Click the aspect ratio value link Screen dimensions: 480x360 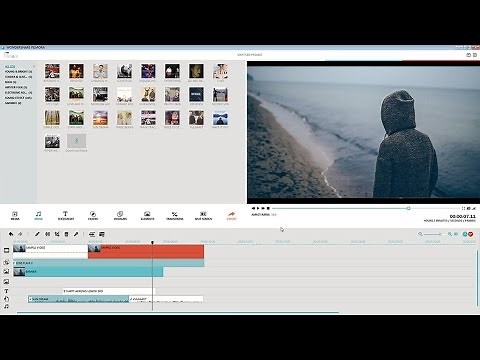pyautogui.click(x=274, y=215)
